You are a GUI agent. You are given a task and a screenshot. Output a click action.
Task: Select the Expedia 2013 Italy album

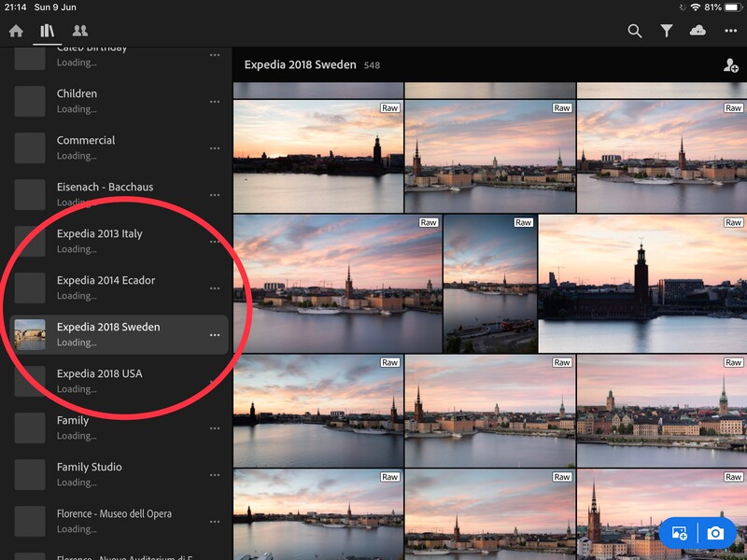[x=119, y=241]
